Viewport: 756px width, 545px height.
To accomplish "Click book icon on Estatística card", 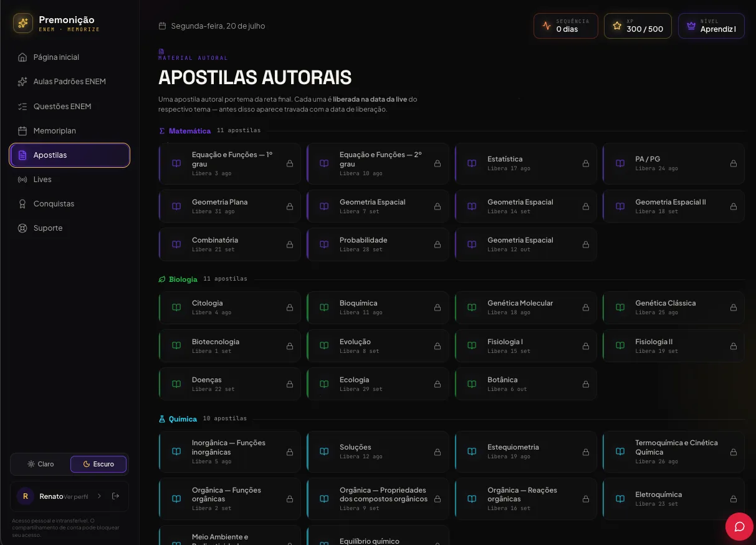I will point(472,163).
